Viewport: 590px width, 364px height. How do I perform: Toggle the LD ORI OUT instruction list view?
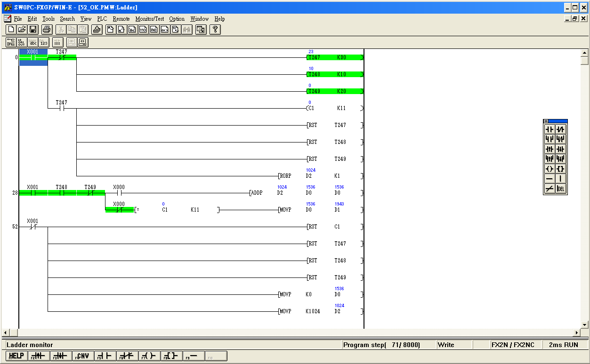pyautogui.click(x=22, y=42)
